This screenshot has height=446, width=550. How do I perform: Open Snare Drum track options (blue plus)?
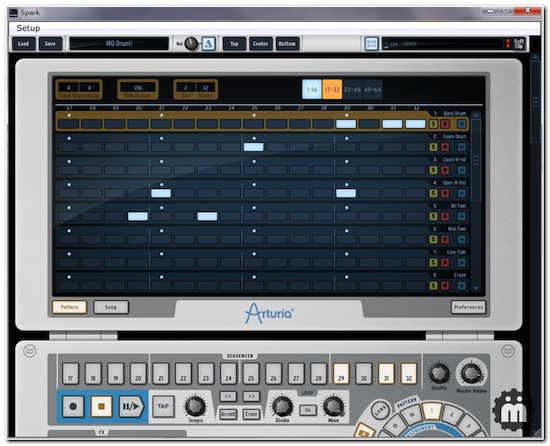462,147
